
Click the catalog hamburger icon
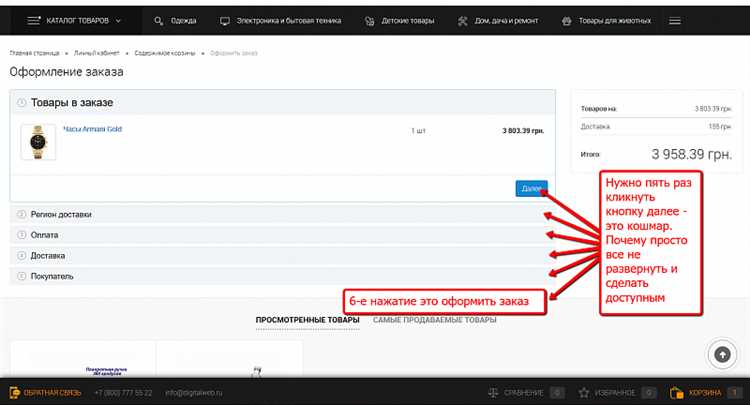click(x=33, y=21)
